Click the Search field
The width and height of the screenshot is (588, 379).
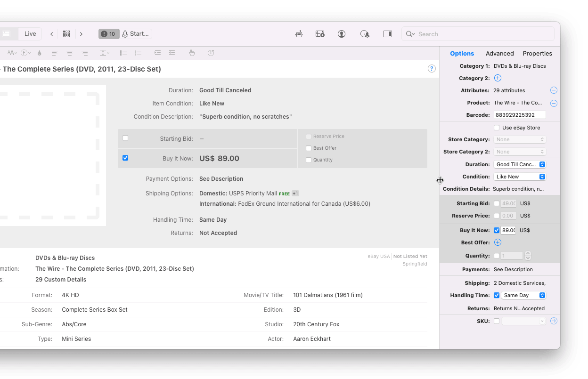(478, 34)
